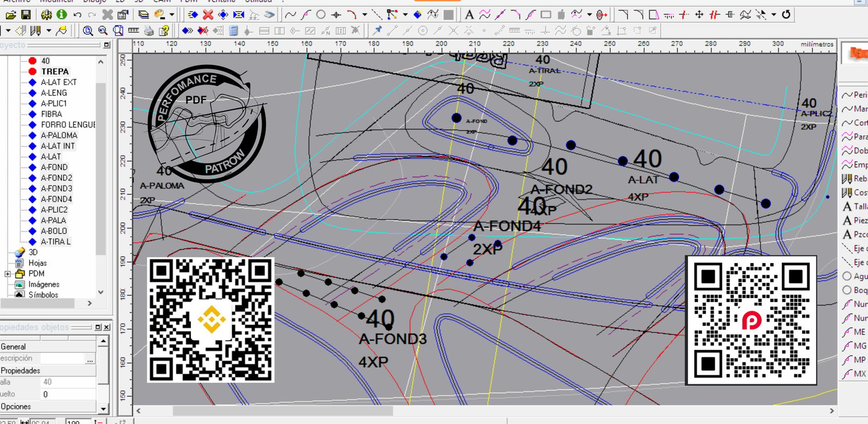Click the ellipsis button beside description field

(x=90, y=359)
